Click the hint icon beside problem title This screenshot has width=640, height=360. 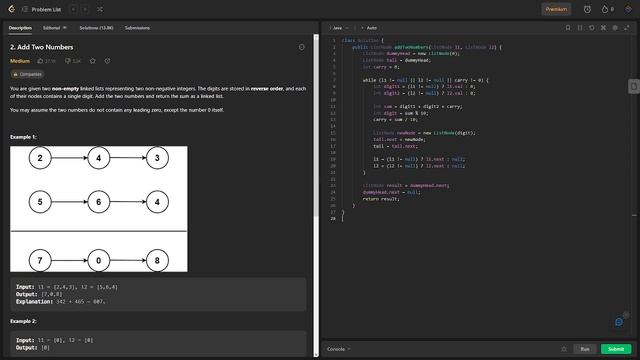tap(302, 47)
